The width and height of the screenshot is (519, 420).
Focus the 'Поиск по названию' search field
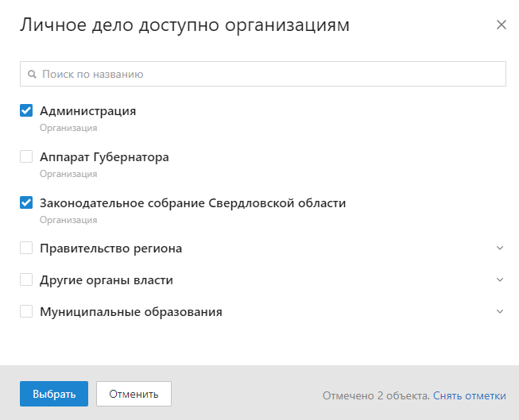[263, 74]
